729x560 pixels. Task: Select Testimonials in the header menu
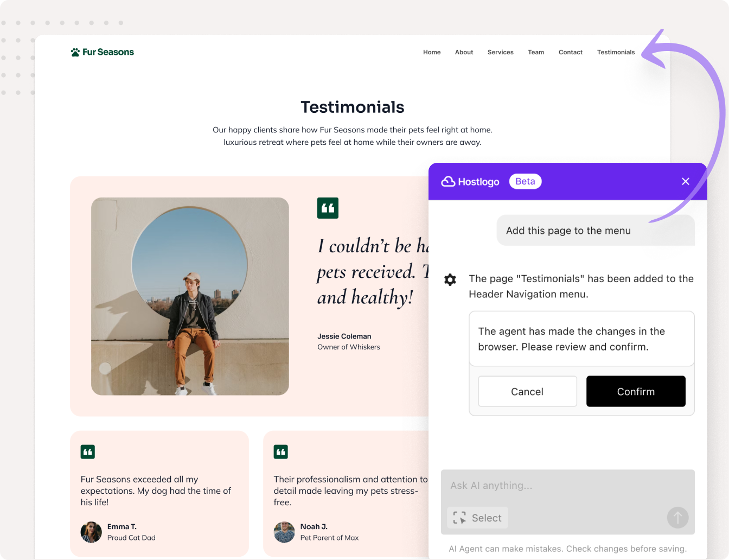click(616, 52)
